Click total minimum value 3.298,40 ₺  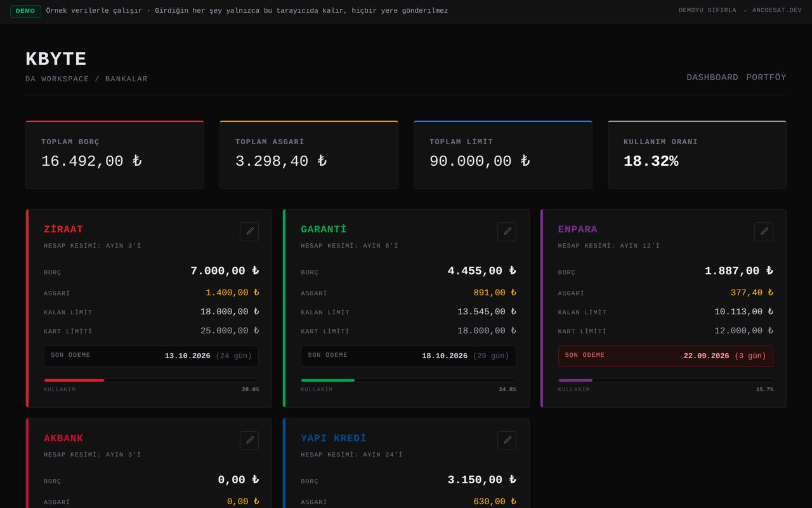(x=281, y=161)
